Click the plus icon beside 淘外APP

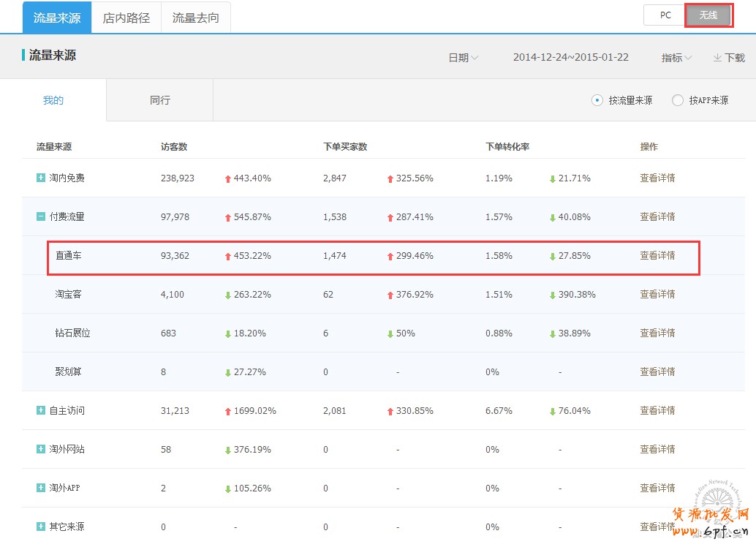[41, 488]
